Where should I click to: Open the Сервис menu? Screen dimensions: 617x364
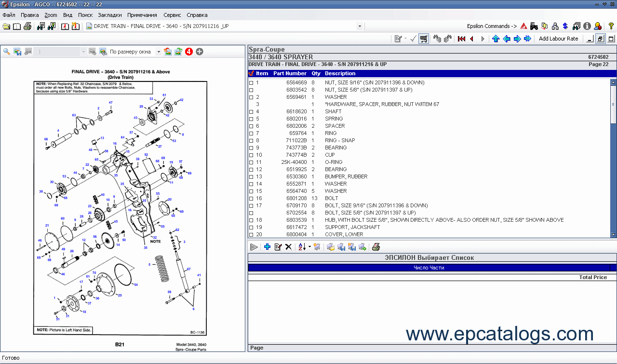coord(172,15)
